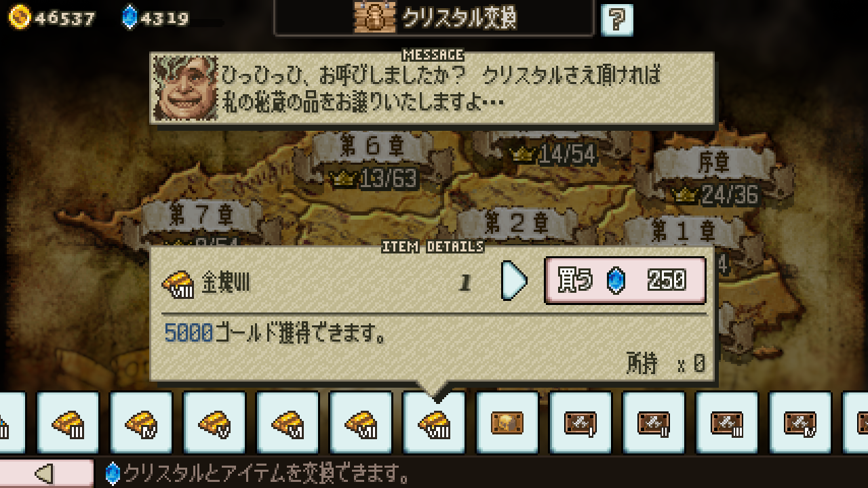Select the gold ingot VI item
Image resolution: width=868 pixels, height=488 pixels.
pyautogui.click(x=288, y=423)
